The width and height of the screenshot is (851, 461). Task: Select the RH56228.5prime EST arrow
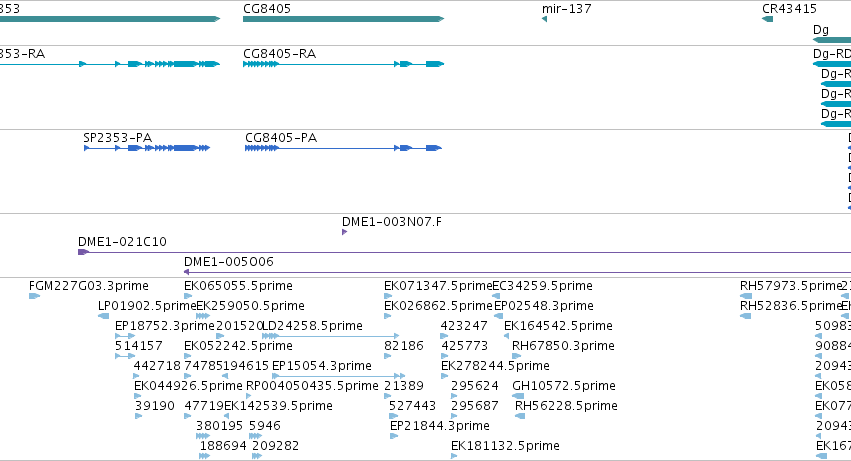click(520, 416)
